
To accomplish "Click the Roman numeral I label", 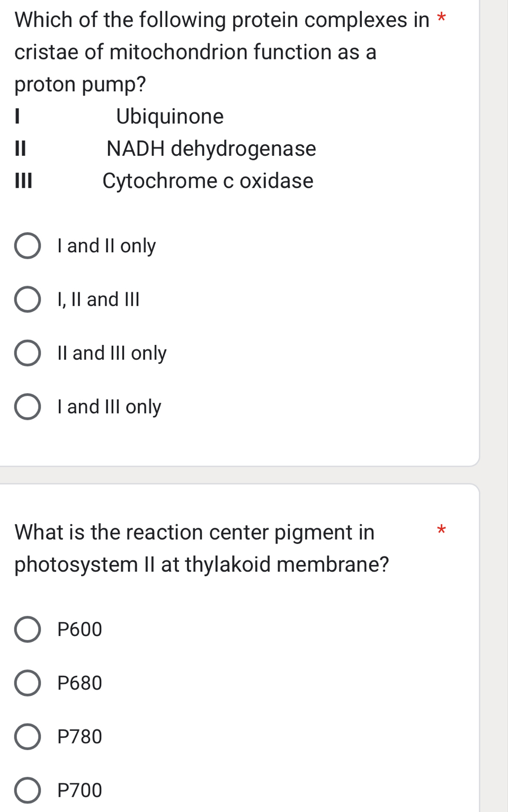I will pyautogui.click(x=17, y=117).
